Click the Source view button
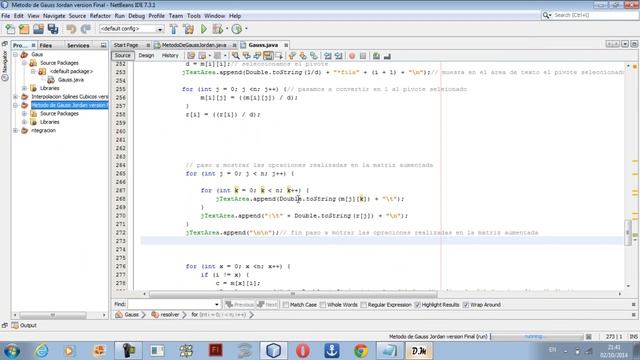Screen dimensions: 640x360 click(122, 56)
